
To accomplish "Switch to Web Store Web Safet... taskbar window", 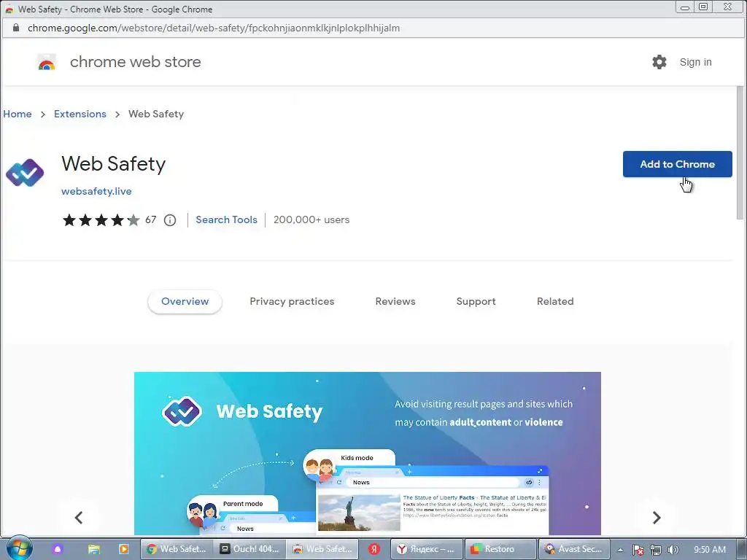I will [322, 549].
